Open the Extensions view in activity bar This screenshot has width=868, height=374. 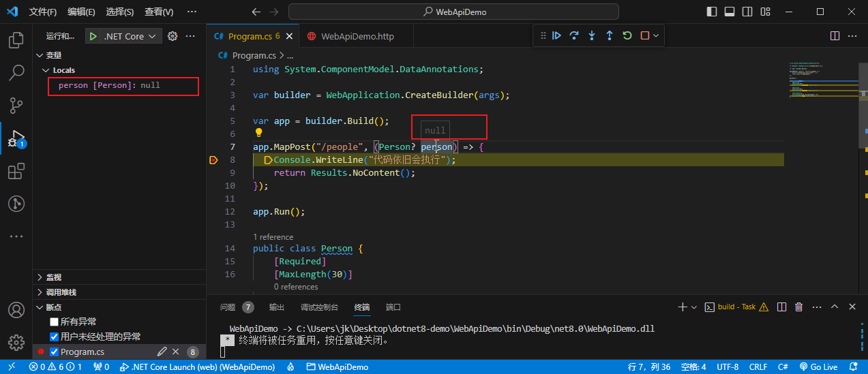click(x=16, y=172)
